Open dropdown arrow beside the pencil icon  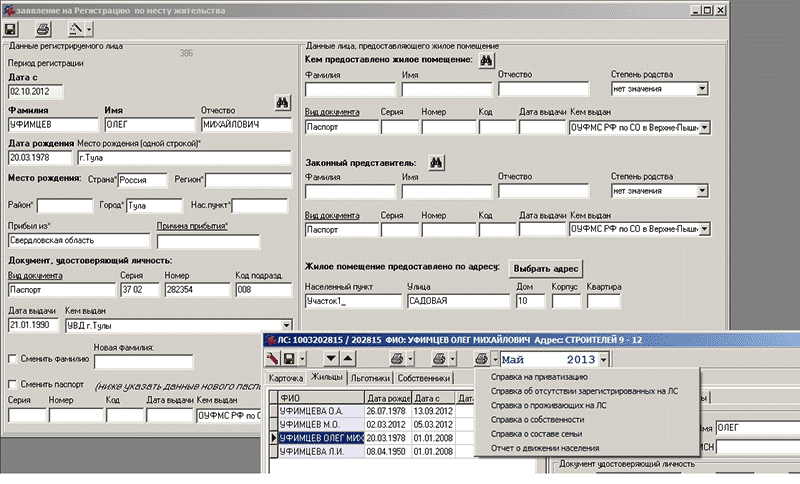coord(89,29)
